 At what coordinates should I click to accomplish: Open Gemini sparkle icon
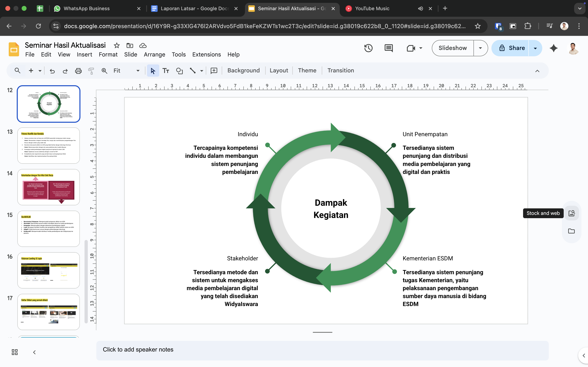(553, 48)
